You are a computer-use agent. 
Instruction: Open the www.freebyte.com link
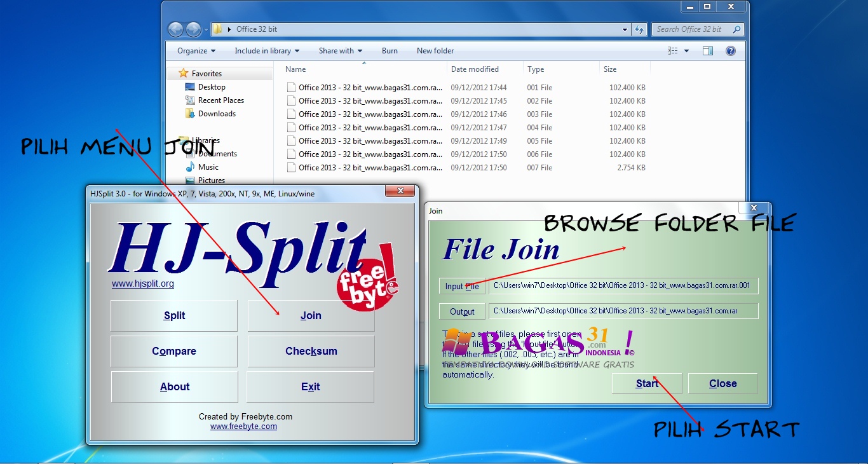tap(243, 426)
